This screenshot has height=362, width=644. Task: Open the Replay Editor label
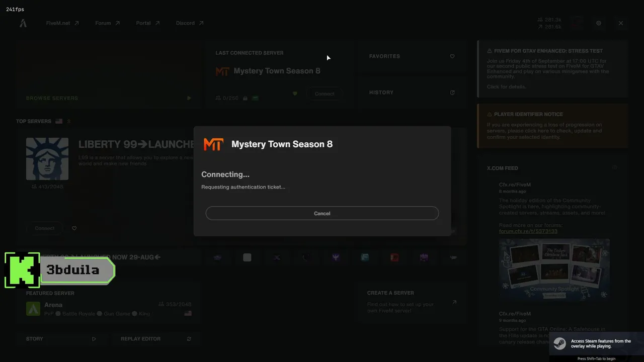point(141,339)
